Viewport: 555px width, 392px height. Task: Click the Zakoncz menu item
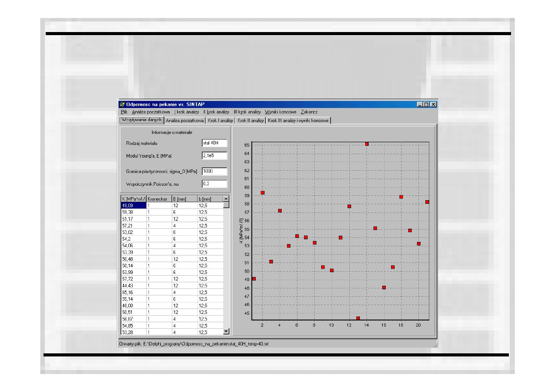click(309, 112)
